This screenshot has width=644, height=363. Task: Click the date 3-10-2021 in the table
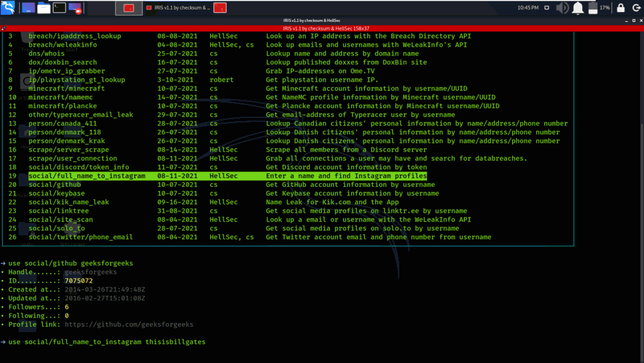coord(175,80)
